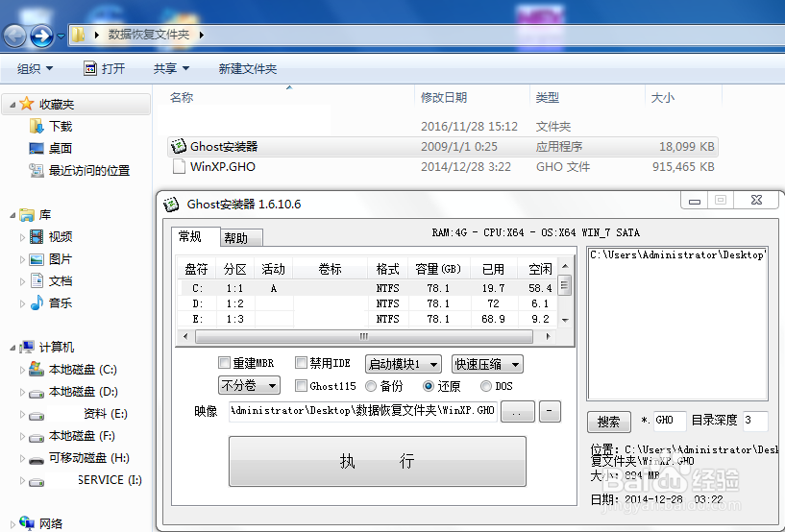The image size is (785, 532).
Task: Open SERVICE (I:) drive
Action: click(86, 480)
